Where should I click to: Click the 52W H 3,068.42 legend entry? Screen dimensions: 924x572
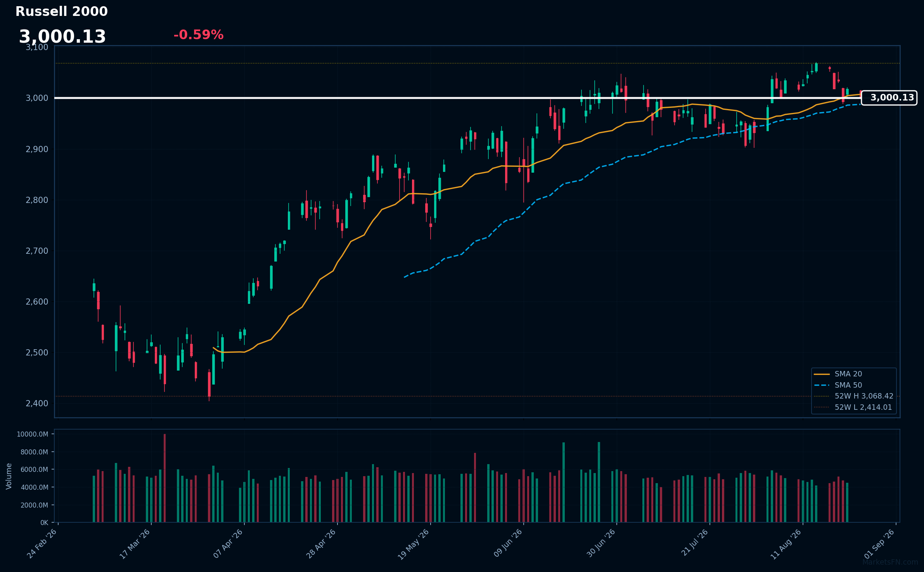[853, 396]
